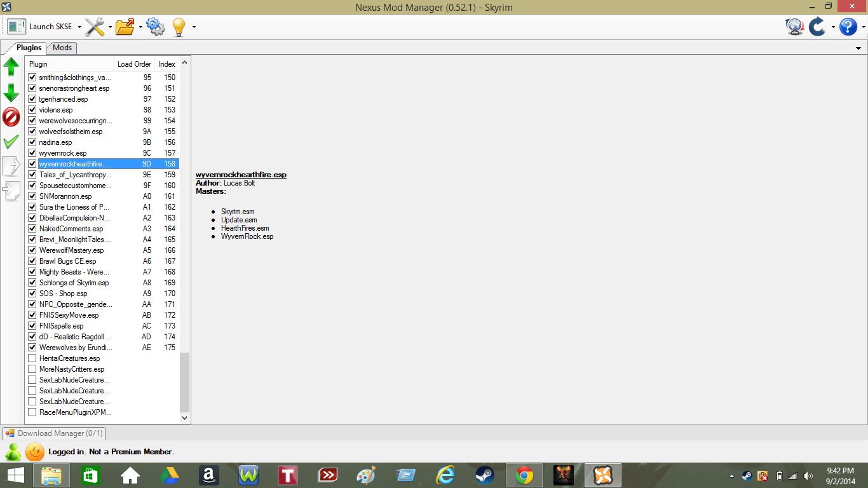Click the export load order icon

point(11,166)
